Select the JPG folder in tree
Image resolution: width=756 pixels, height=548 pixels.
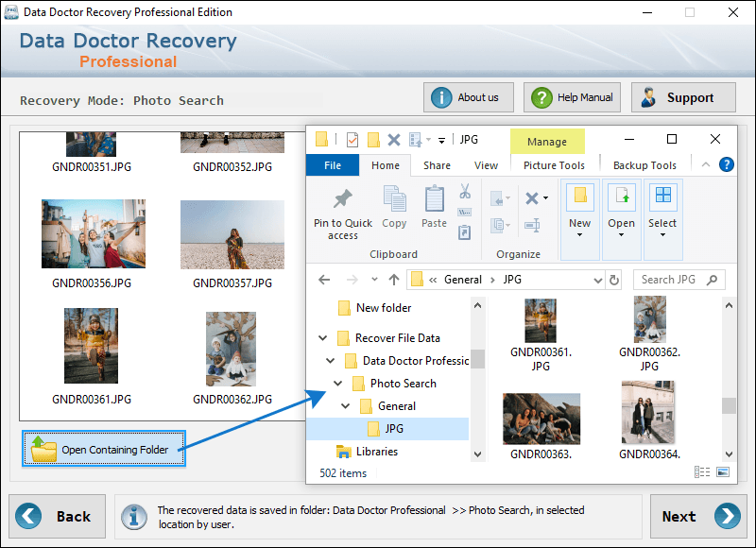[x=387, y=428]
